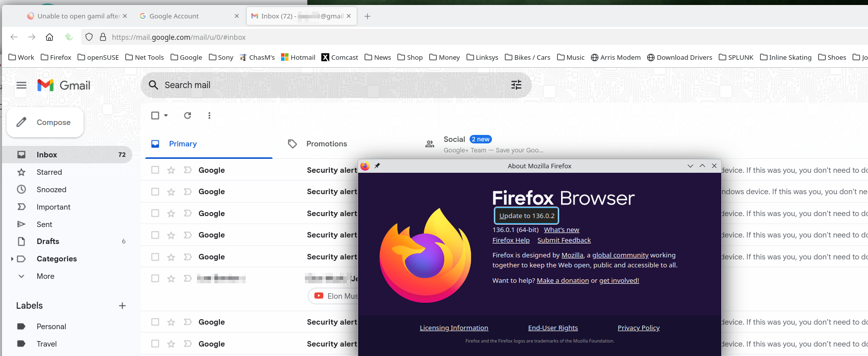
Task: Open a new tab with plus button
Action: [x=367, y=16]
